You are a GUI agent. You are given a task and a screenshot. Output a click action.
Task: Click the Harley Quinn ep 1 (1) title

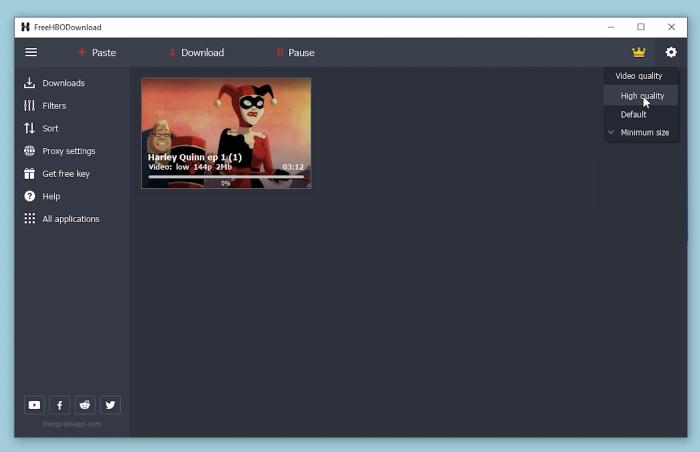pyautogui.click(x=195, y=157)
